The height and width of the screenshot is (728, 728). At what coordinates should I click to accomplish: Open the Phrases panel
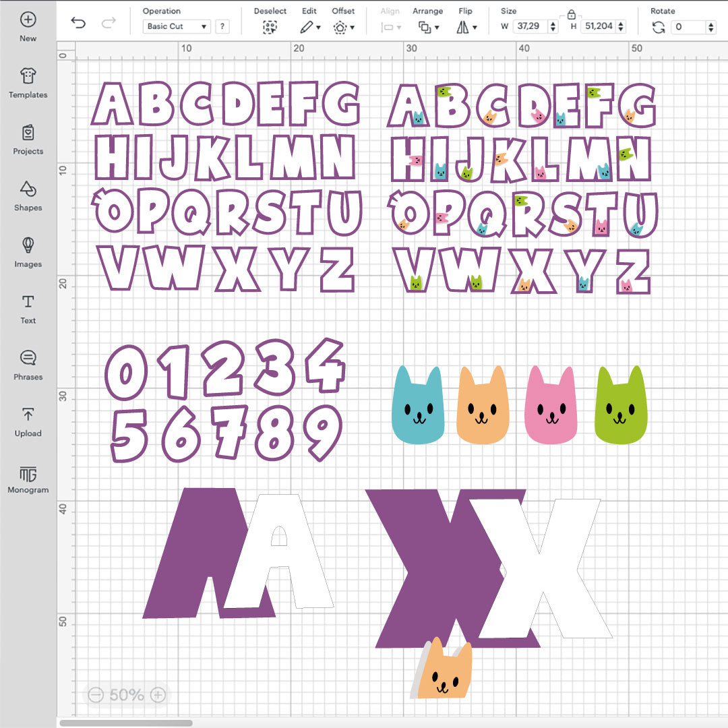point(28,362)
